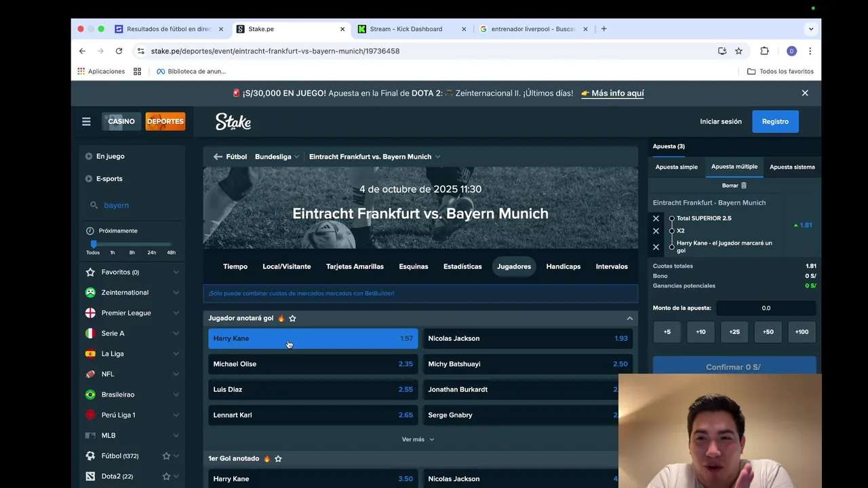The image size is (868, 488).
Task: Remove Harry Kane selection from bet slip
Action: 656,247
